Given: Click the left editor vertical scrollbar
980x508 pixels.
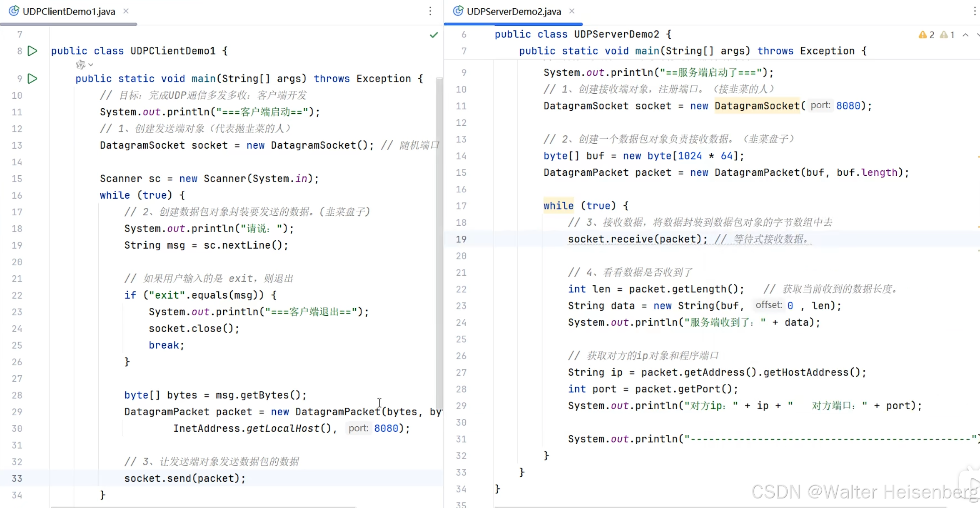Looking at the screenshot, I should (x=439, y=242).
